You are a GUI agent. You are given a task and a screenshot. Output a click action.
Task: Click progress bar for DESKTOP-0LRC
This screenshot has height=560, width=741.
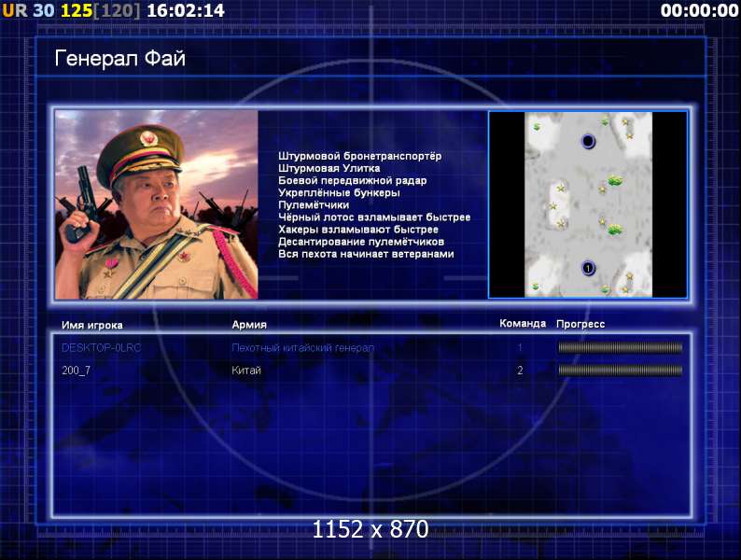620,348
